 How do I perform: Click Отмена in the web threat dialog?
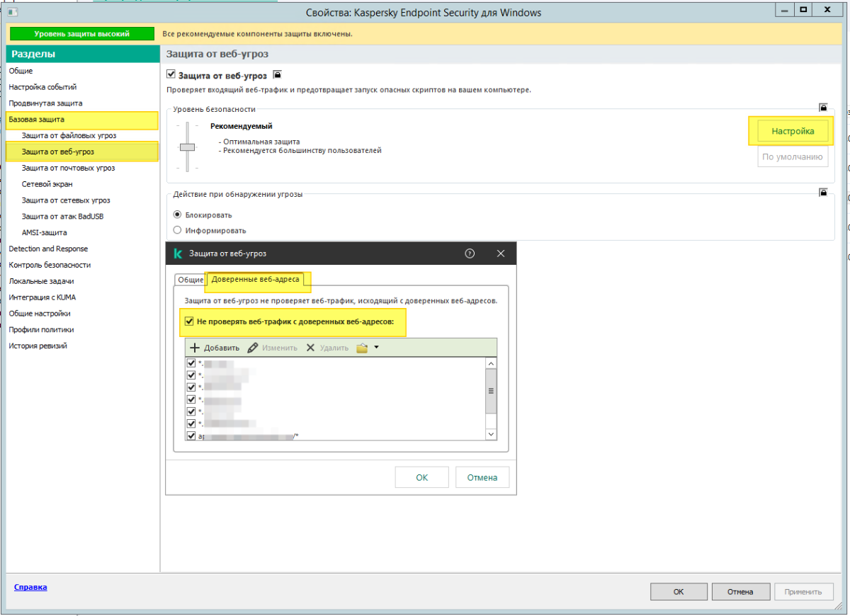pyautogui.click(x=482, y=477)
